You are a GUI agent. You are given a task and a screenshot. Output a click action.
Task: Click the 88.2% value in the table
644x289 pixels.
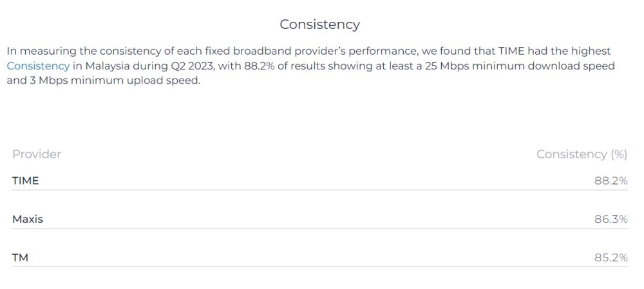tap(611, 181)
